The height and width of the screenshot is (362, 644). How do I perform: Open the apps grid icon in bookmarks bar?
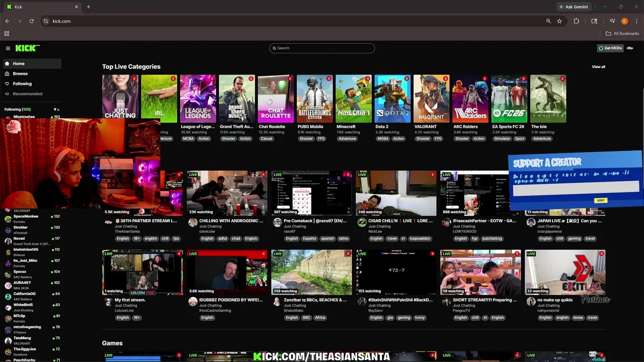(x=7, y=34)
